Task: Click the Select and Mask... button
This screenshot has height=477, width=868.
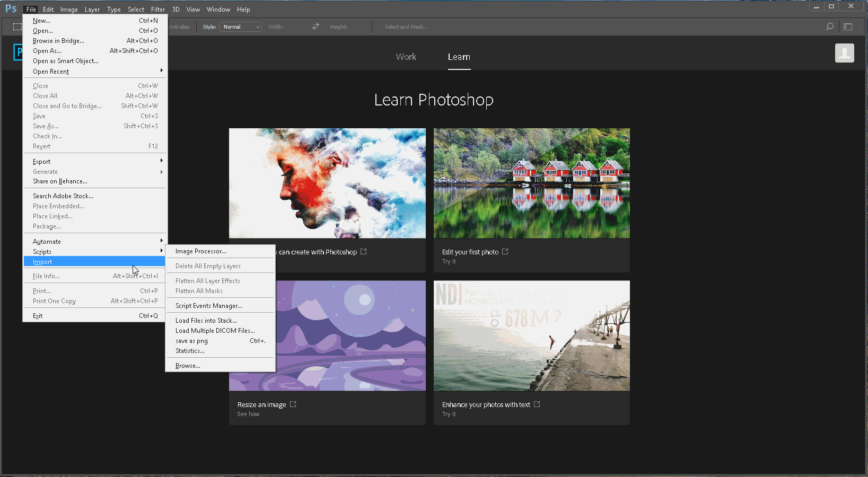Action: tap(406, 26)
